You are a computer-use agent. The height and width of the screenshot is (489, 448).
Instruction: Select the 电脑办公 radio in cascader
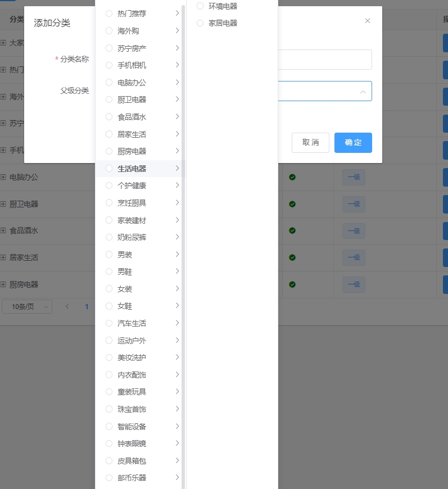point(109,82)
